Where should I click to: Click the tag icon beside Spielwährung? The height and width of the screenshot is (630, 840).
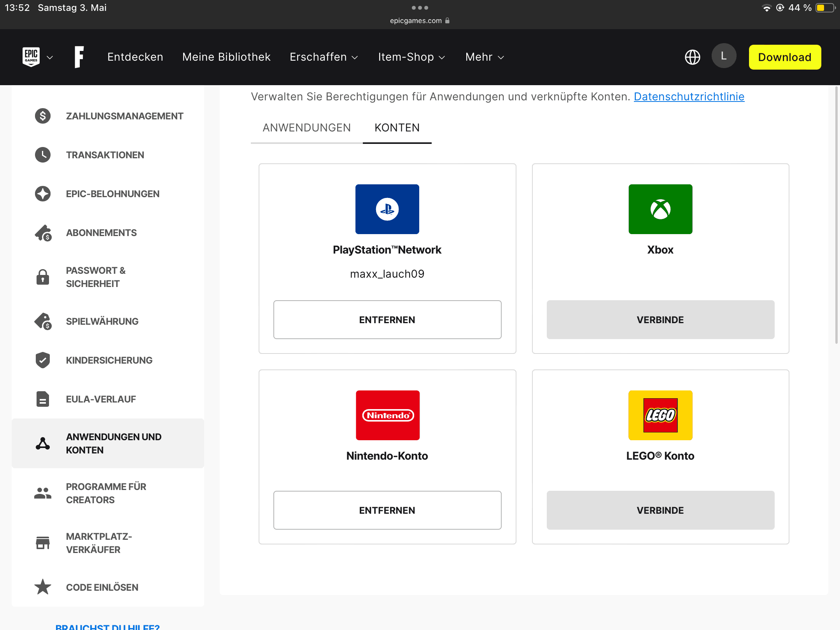[43, 322]
